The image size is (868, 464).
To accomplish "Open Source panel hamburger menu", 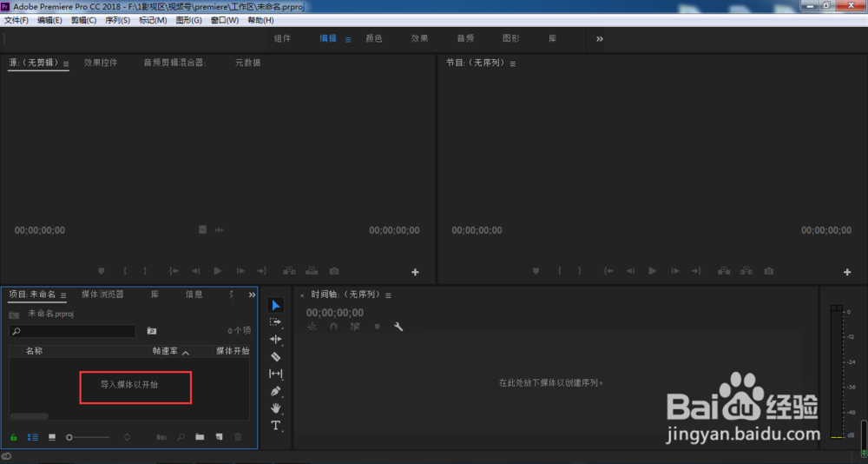I will pyautogui.click(x=66, y=63).
